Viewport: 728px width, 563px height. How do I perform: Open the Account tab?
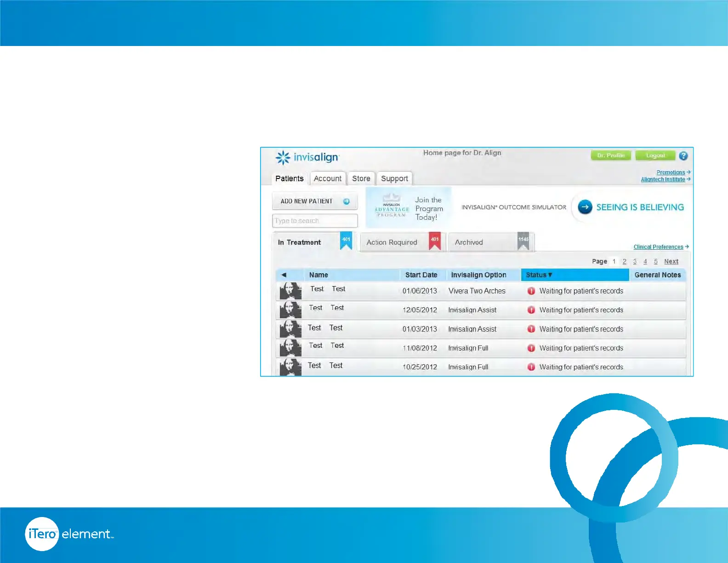[x=328, y=178]
